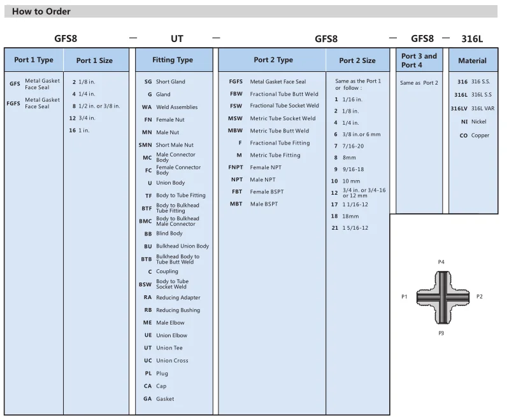The height and width of the screenshot is (420, 530).
Task: Select the UC Union Cross entry
Action: click(x=166, y=361)
